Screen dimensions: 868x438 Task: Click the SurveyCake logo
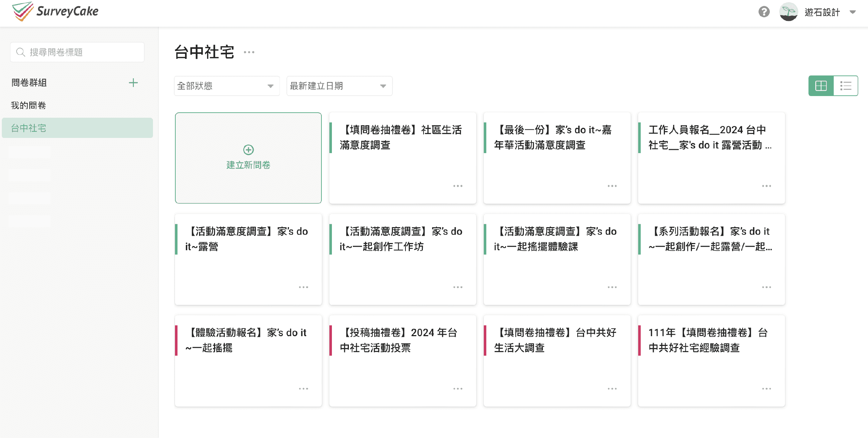[x=55, y=12]
